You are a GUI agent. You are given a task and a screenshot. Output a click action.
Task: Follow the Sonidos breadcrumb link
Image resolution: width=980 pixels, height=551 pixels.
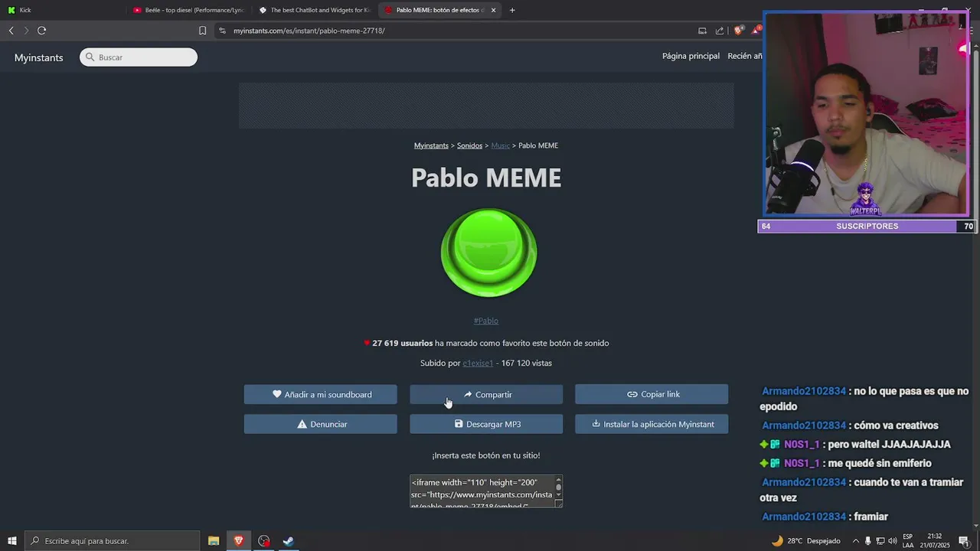pyautogui.click(x=469, y=145)
